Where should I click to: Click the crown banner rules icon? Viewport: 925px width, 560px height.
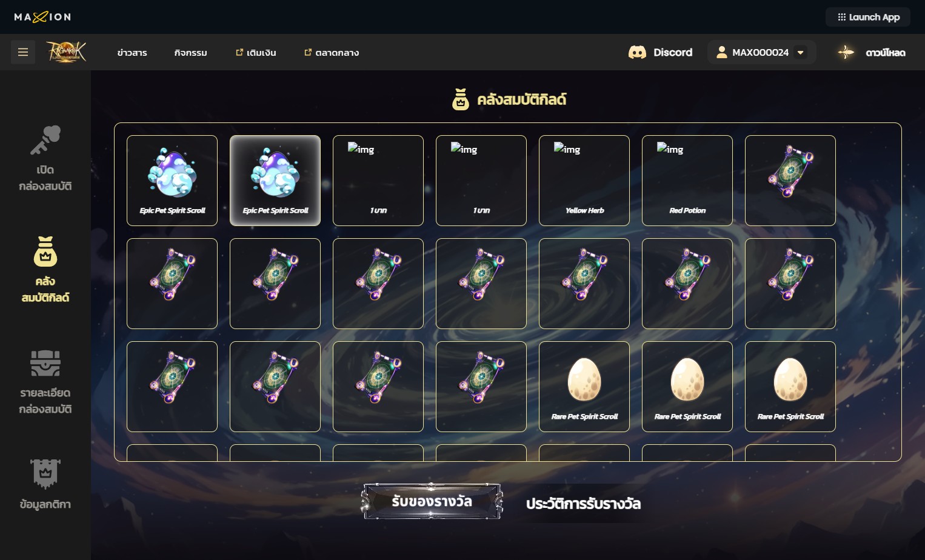45,474
